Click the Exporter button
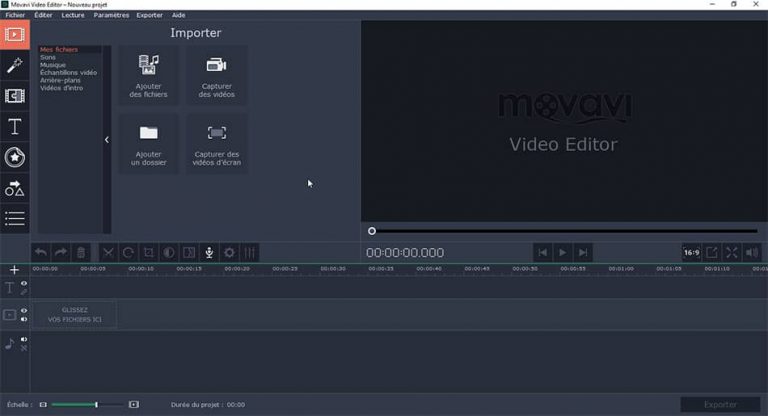The width and height of the screenshot is (768, 416). [x=720, y=405]
